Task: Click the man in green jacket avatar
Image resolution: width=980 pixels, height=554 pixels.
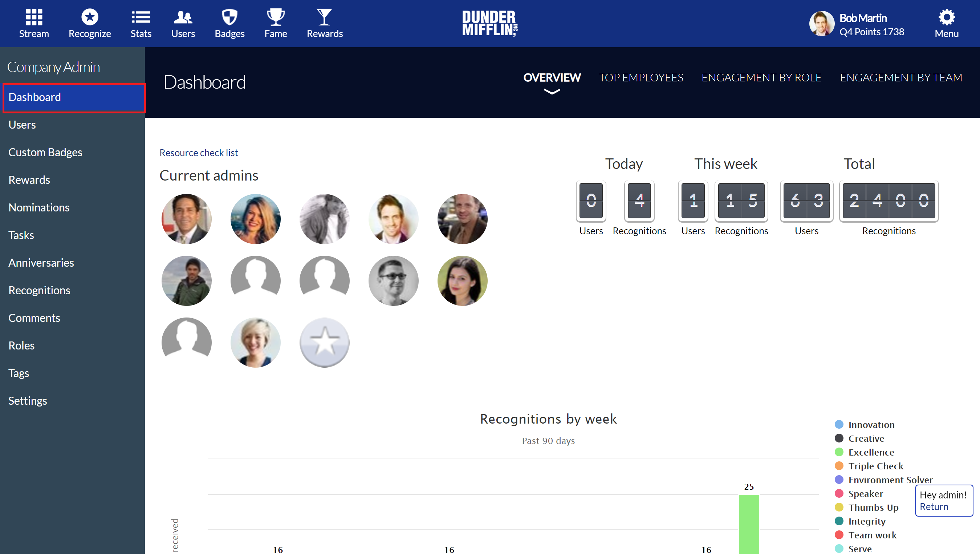Action: [186, 281]
